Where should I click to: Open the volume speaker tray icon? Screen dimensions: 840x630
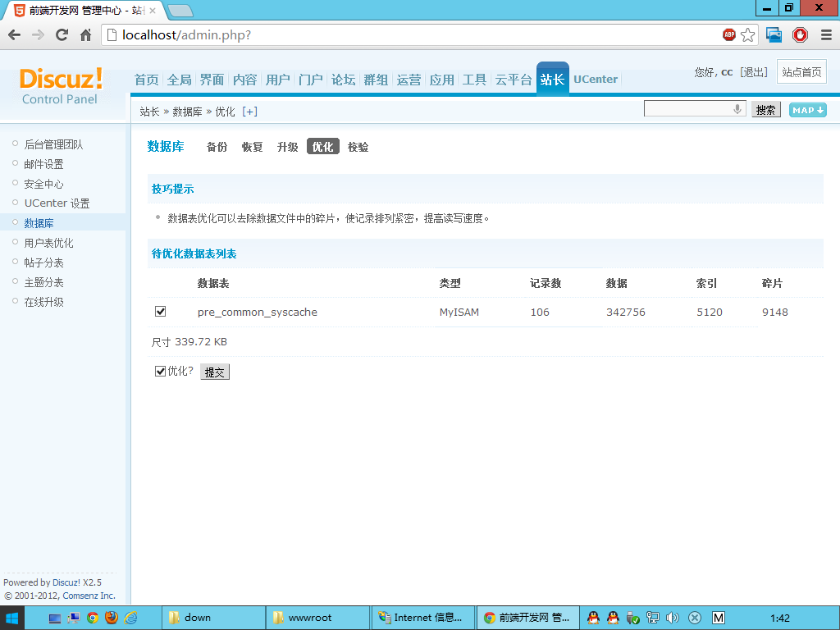[x=673, y=618]
